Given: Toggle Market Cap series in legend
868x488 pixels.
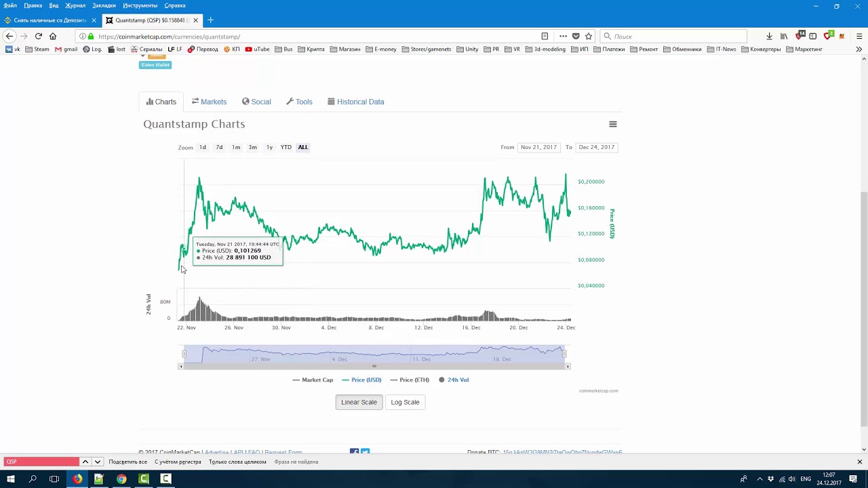Looking at the screenshot, I should click(313, 380).
